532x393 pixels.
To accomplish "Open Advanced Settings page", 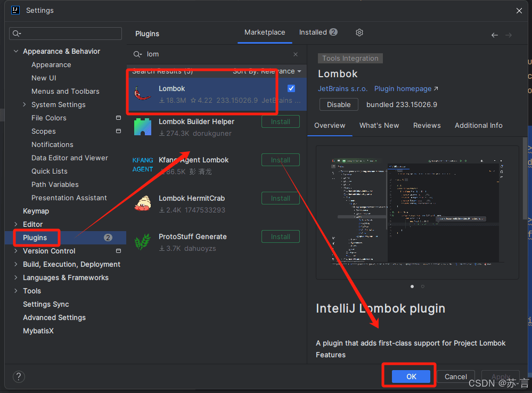I will 54,317.
